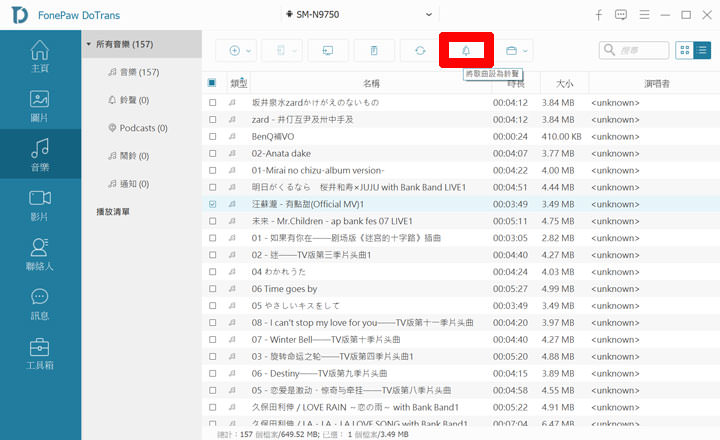Check the 02-Anata dake song checkbox

212,153
